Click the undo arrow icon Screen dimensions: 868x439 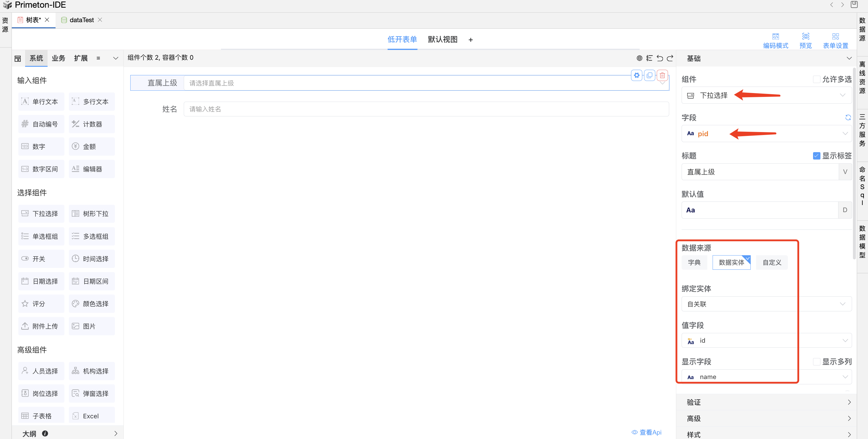click(660, 58)
